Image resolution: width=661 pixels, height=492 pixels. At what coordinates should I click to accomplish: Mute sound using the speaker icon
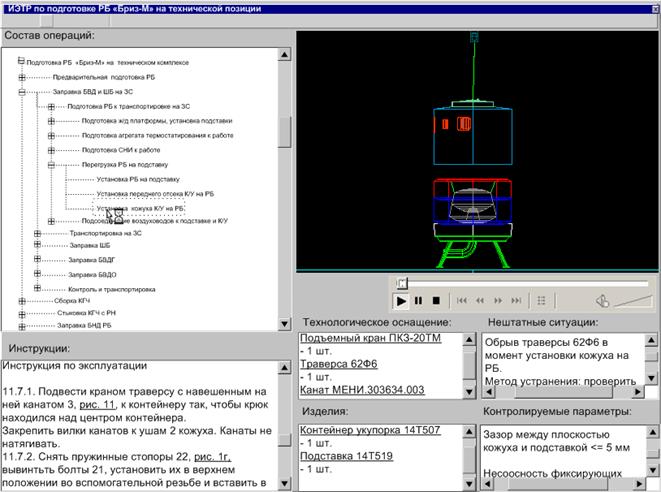[602, 300]
